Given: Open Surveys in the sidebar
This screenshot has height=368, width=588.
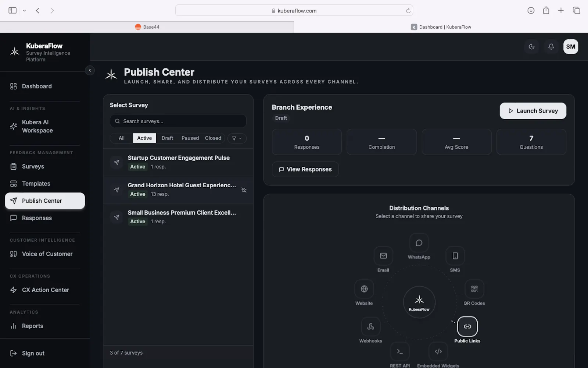Looking at the screenshot, I should 45,166.
